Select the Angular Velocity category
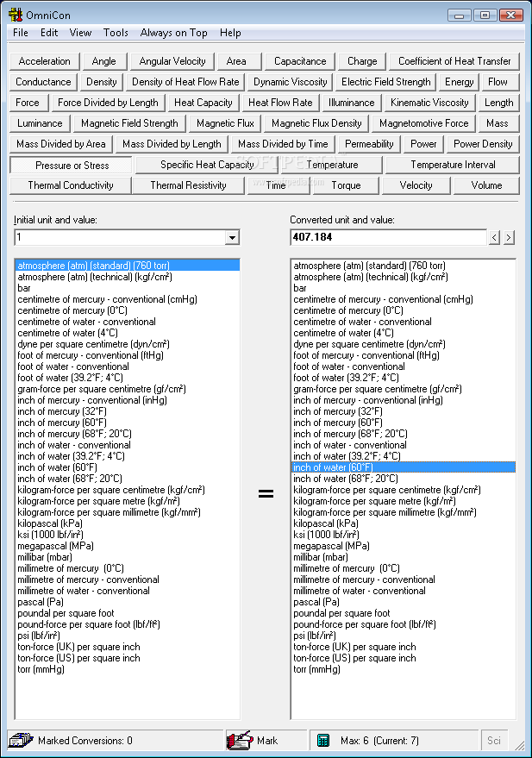The width and height of the screenshot is (532, 758). click(x=172, y=61)
